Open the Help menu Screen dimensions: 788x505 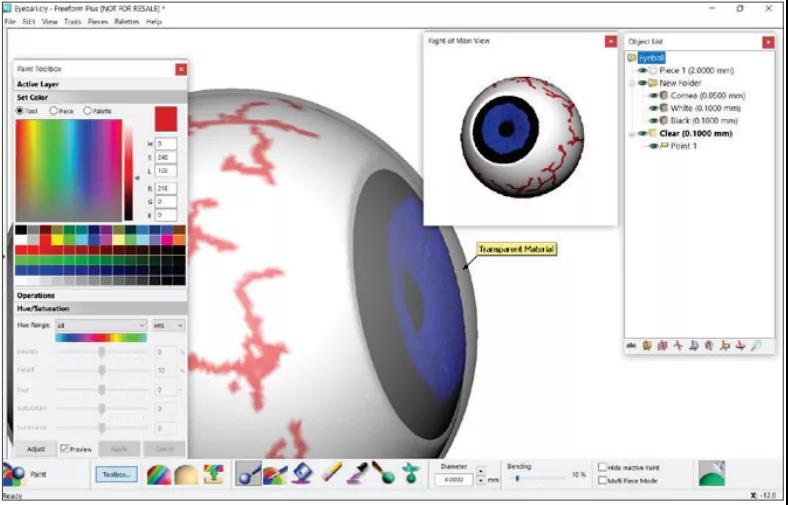[x=154, y=22]
